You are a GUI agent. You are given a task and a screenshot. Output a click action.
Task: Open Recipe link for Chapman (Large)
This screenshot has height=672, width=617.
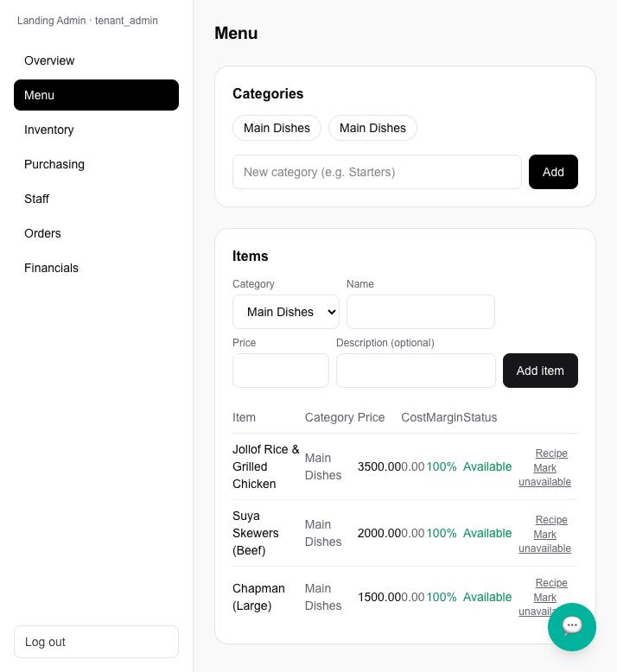(551, 582)
